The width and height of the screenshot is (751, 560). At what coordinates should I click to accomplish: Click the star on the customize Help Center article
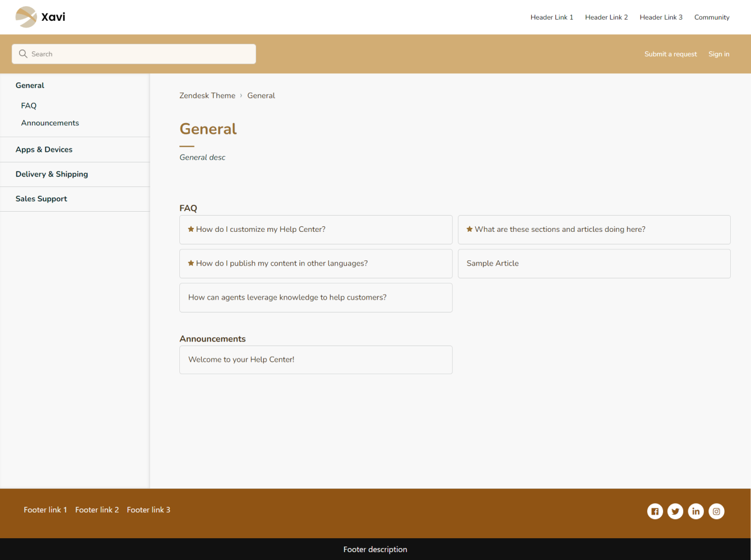[191, 229]
